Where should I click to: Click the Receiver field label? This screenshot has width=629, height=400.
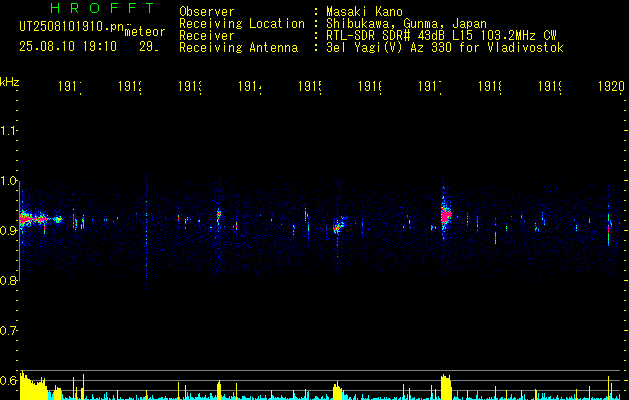click(207, 36)
